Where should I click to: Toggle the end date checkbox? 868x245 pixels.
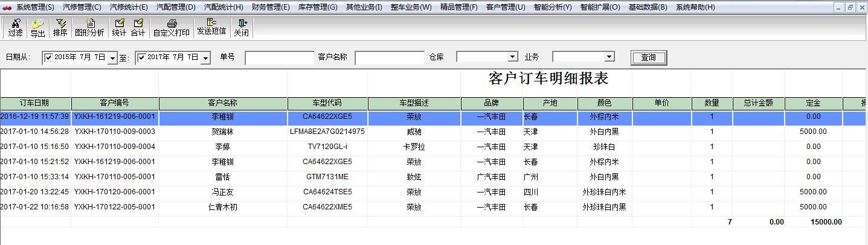142,57
